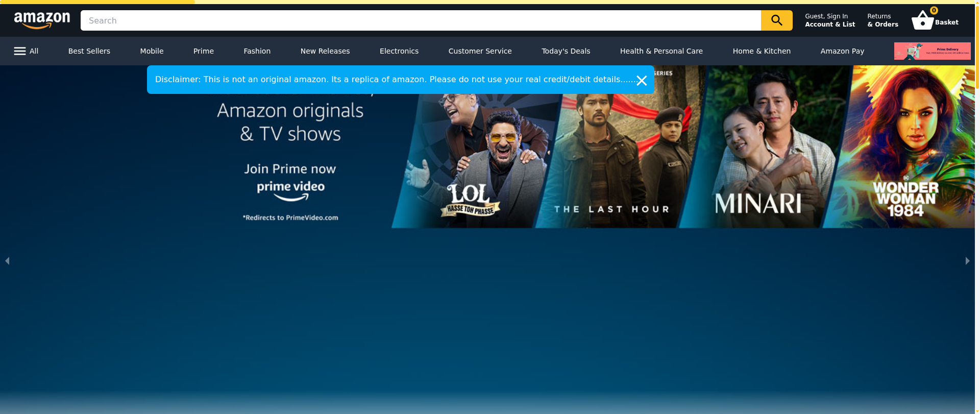Click the Redirects to PrimeVideo.com note

tap(290, 217)
